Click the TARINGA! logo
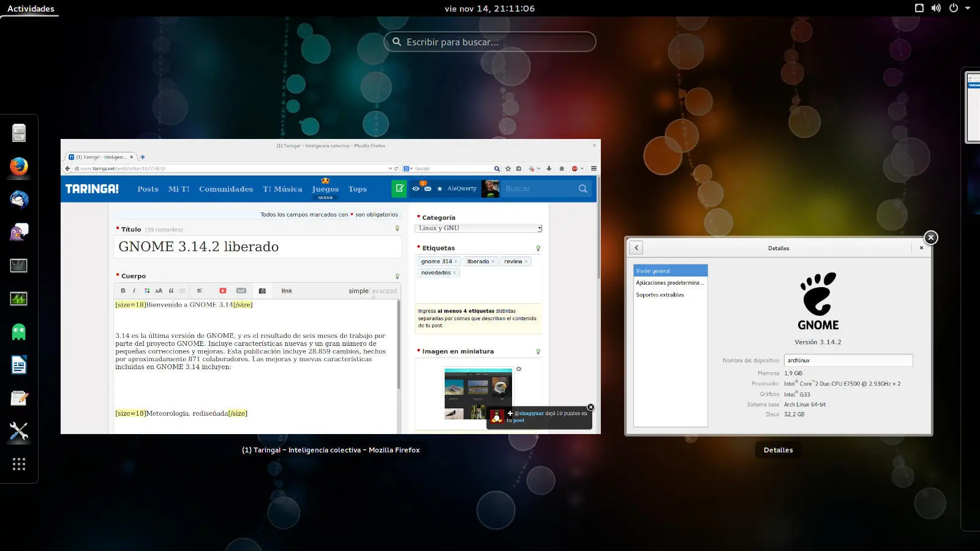The image size is (980, 551). click(x=92, y=189)
